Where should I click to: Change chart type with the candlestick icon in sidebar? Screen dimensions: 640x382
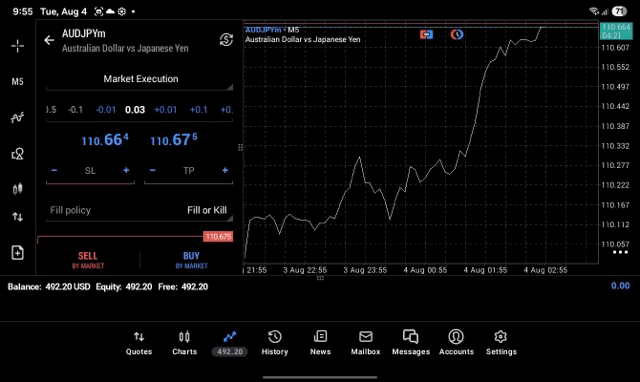coord(17,189)
